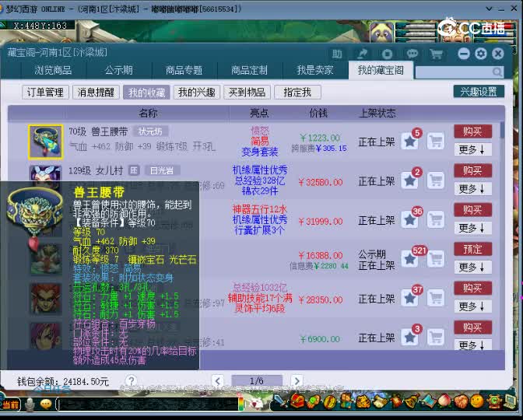Open the sword attack icon in game toolbar
523x420 pixels.
280,401
